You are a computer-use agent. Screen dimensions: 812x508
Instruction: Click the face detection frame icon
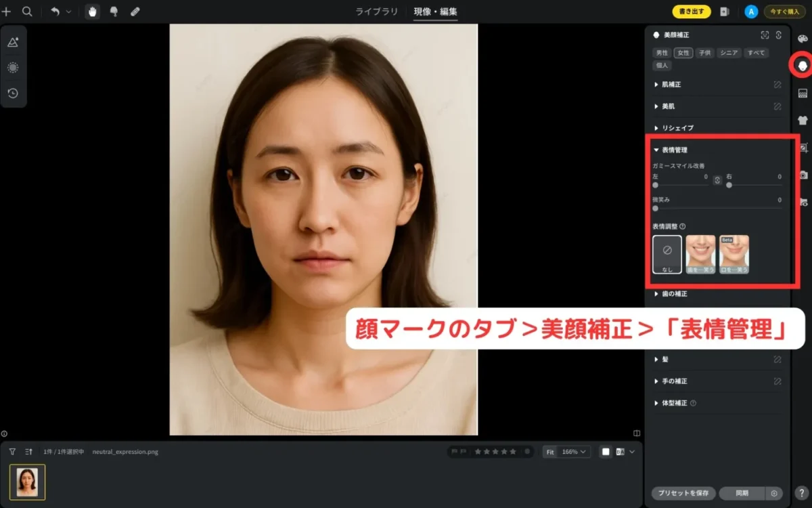pyautogui.click(x=765, y=35)
